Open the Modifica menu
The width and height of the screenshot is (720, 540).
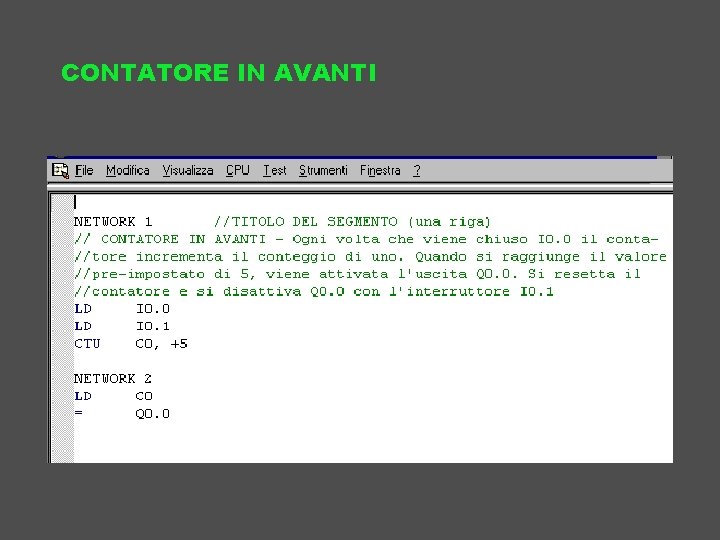tap(128, 171)
